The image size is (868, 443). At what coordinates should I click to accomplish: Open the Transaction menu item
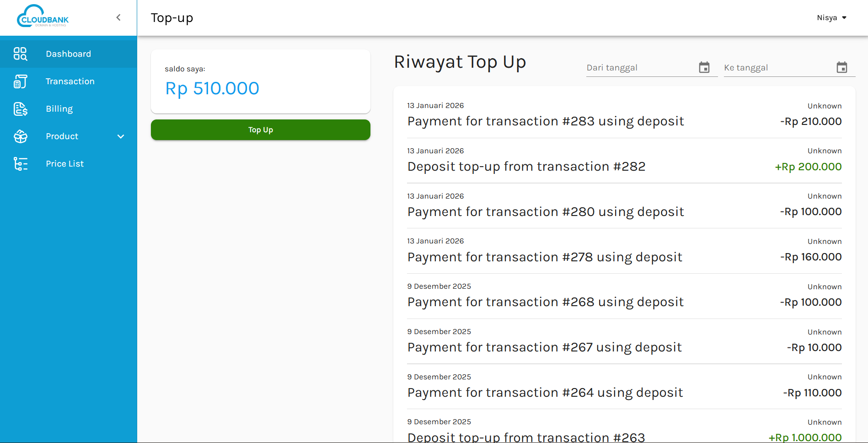point(70,81)
